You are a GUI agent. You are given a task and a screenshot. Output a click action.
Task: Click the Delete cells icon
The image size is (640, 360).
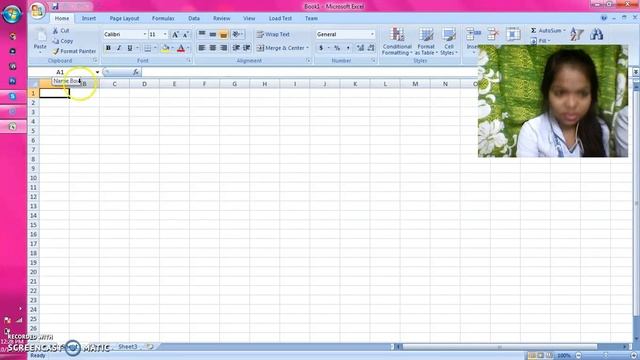pyautogui.click(x=493, y=34)
